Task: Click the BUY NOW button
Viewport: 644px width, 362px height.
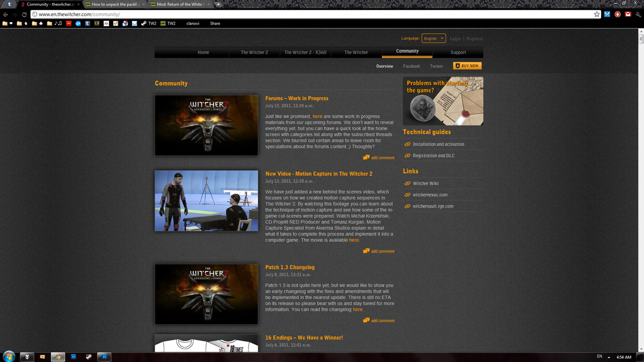Action: point(467,66)
